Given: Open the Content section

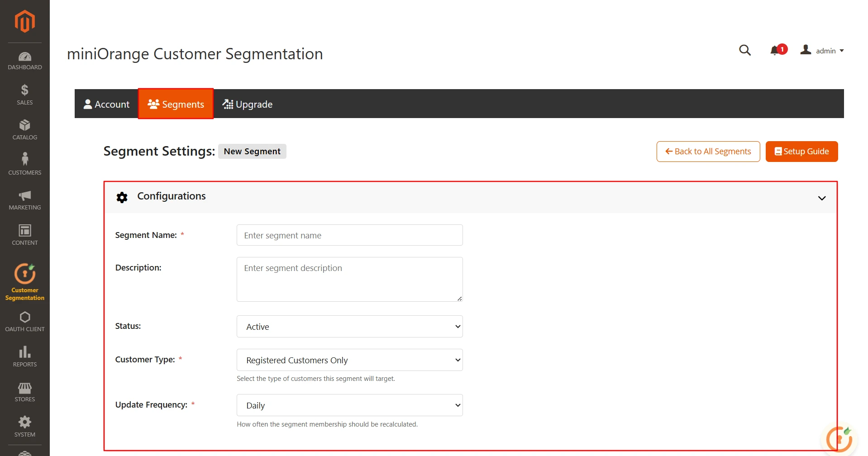Looking at the screenshot, I should (x=24, y=236).
